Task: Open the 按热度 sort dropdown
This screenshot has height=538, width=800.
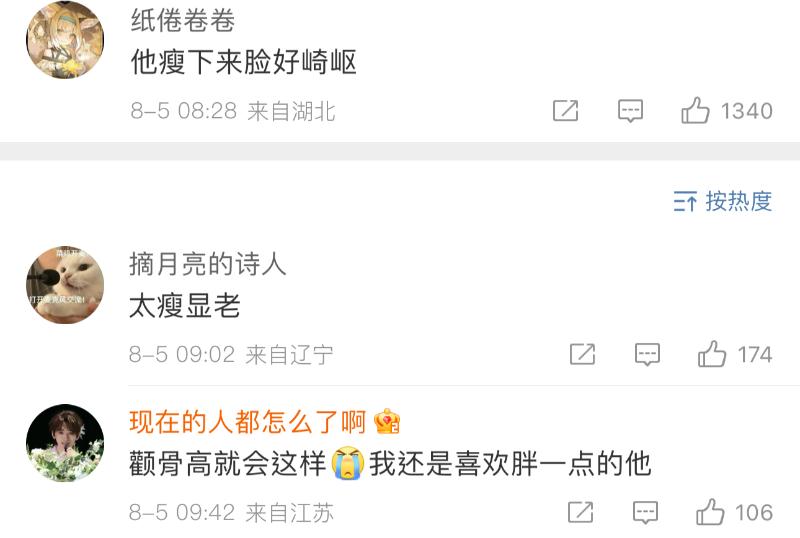Action: (722, 201)
